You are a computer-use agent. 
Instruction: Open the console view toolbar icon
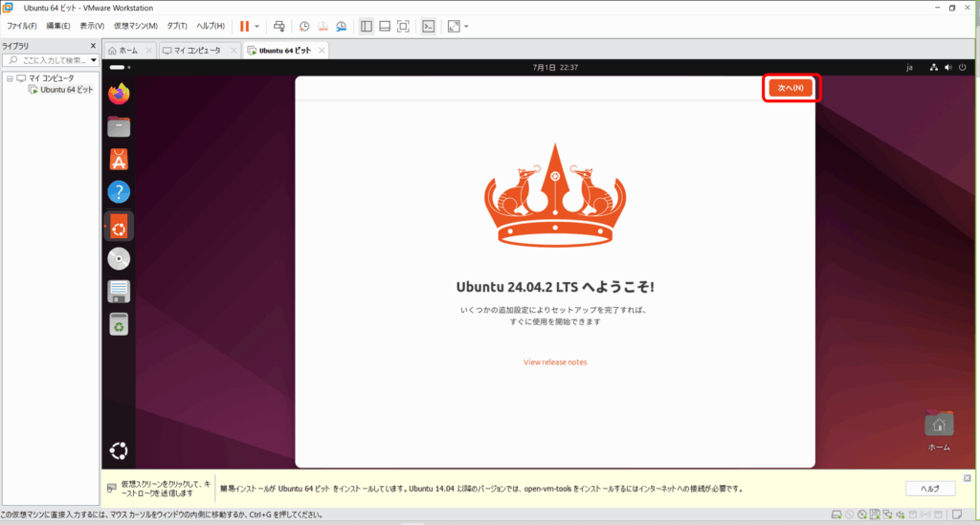tap(429, 26)
